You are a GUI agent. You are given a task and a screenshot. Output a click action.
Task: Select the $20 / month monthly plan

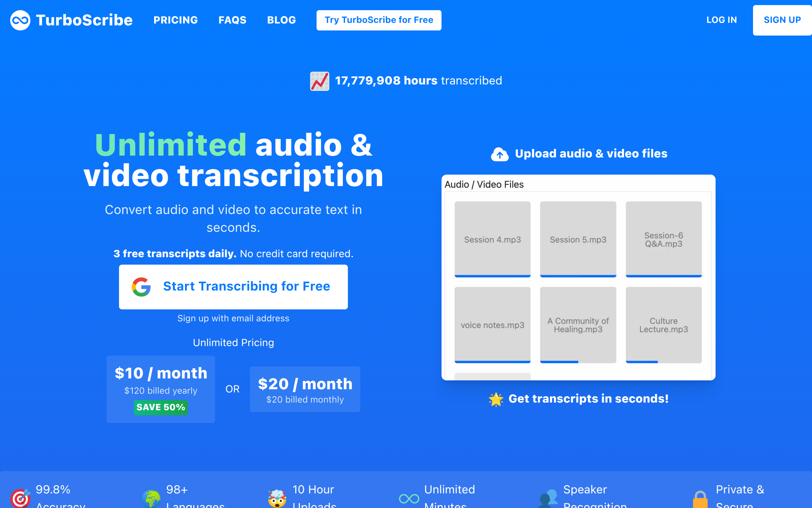pos(305,389)
